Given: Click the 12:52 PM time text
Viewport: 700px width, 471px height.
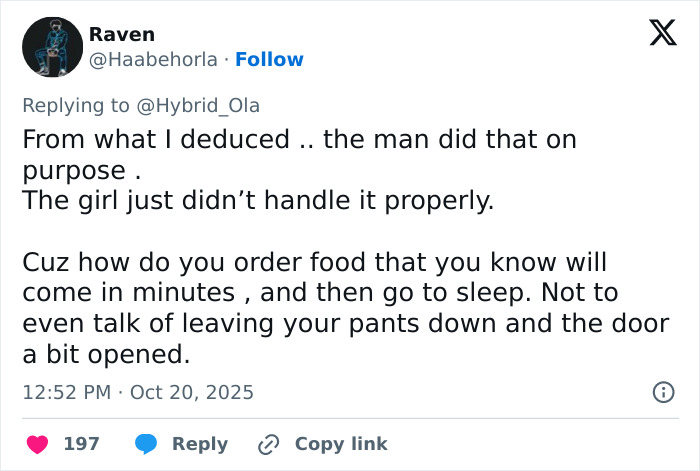Looking at the screenshot, I should (x=65, y=392).
